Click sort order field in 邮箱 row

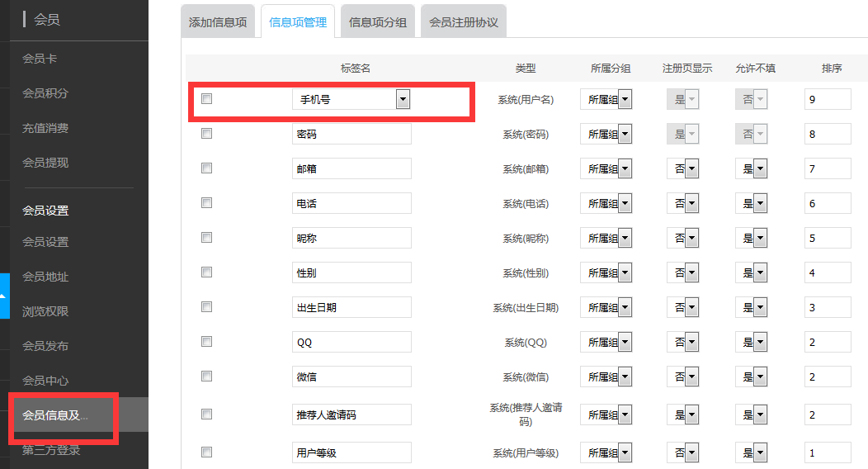tap(828, 169)
